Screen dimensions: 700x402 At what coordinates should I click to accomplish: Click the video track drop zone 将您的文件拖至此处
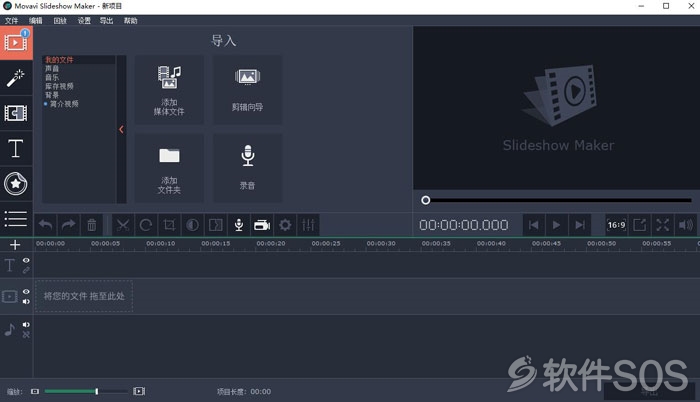84,296
